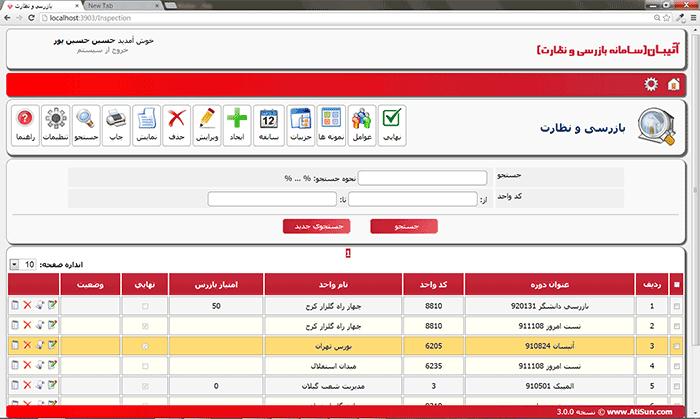This screenshot has height=419, width=700.
Task: Open سابقه (History) calendar icon
Action: (269, 125)
